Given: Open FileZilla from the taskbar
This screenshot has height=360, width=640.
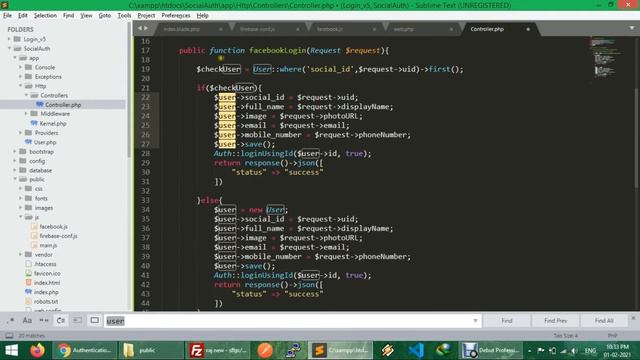Looking at the screenshot, I should [x=218, y=350].
